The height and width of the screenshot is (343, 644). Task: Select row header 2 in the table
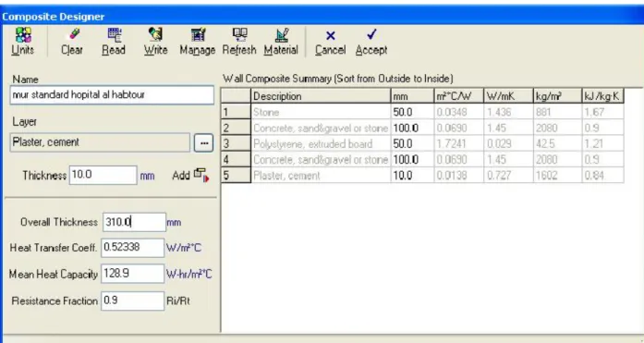(236, 128)
